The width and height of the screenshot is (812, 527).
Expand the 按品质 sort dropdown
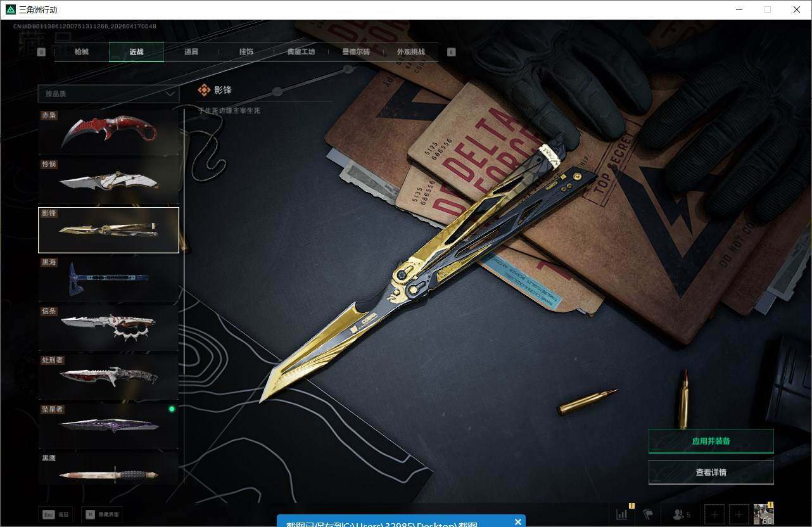pos(108,94)
